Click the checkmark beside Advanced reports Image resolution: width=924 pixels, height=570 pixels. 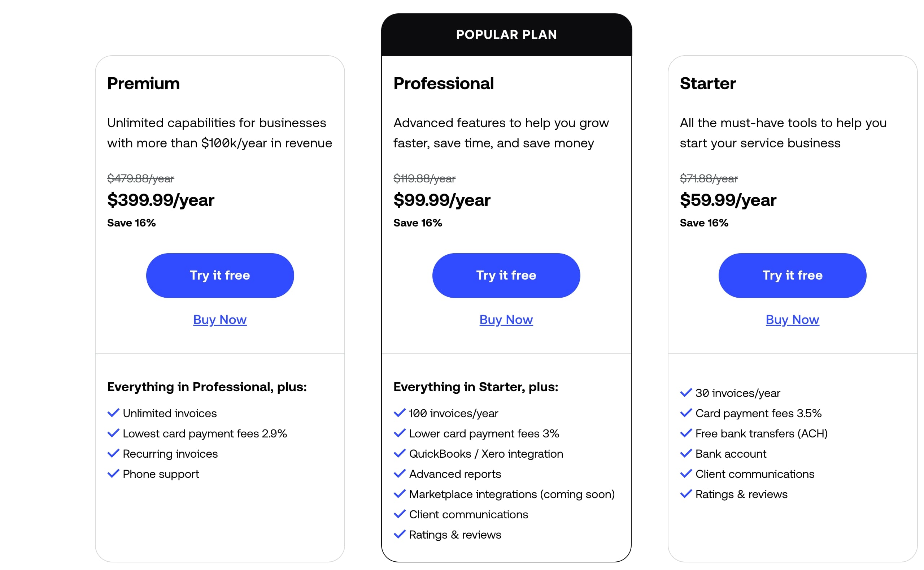pos(399,474)
